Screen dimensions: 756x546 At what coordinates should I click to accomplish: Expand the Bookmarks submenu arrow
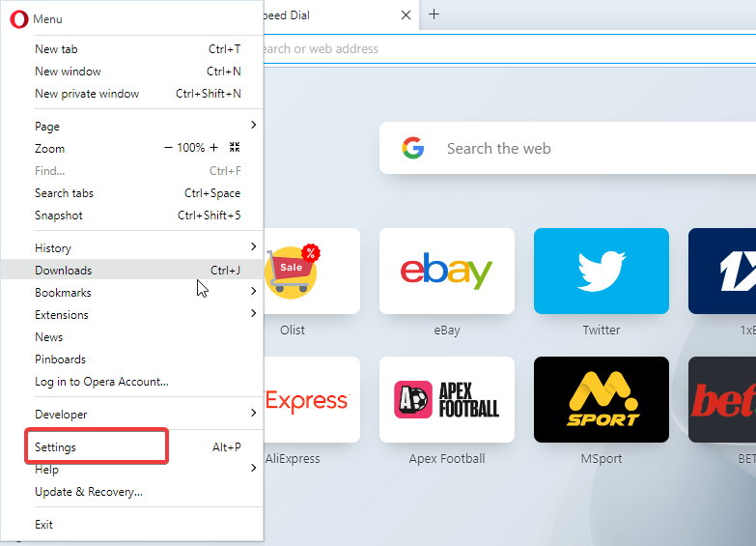point(254,291)
